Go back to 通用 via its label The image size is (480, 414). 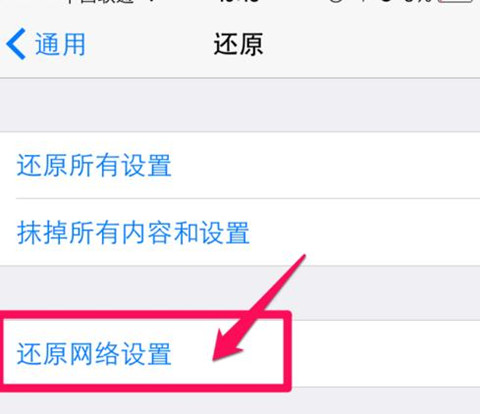(60, 44)
